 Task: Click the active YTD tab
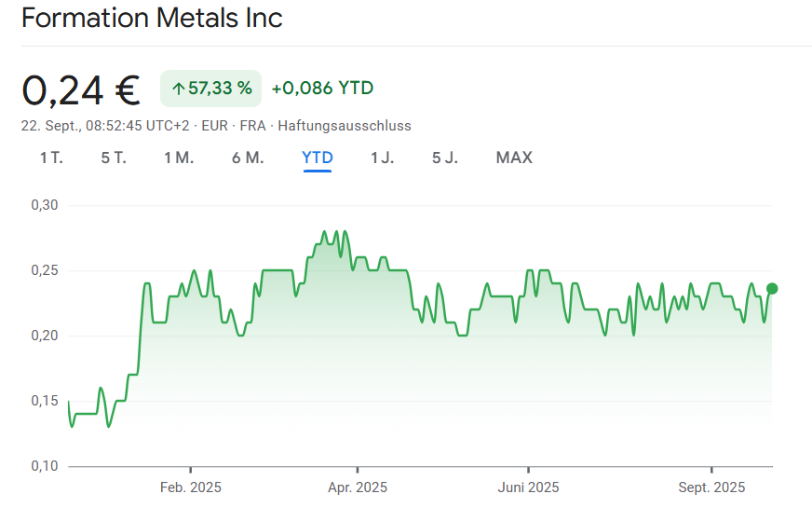[318, 158]
